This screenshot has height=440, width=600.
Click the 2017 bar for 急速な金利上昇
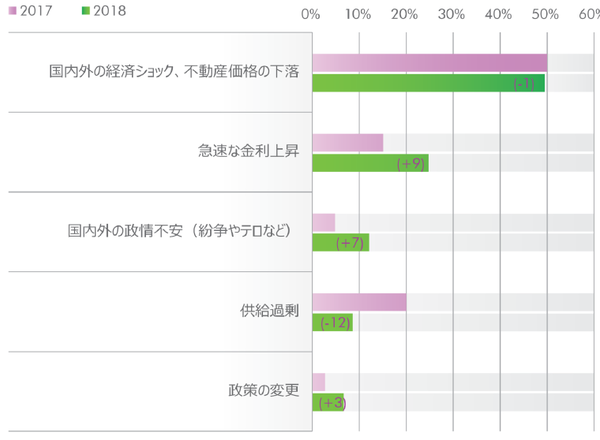[347, 142]
